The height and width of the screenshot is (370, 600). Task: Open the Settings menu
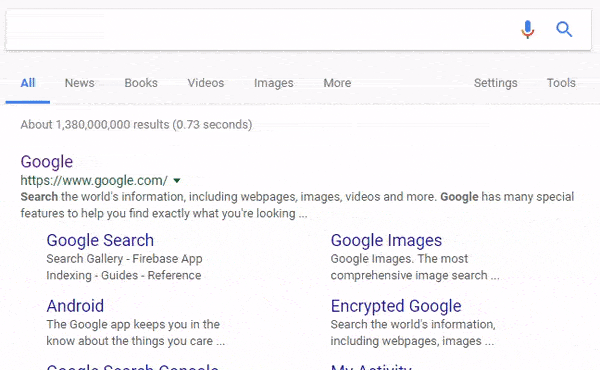click(496, 83)
